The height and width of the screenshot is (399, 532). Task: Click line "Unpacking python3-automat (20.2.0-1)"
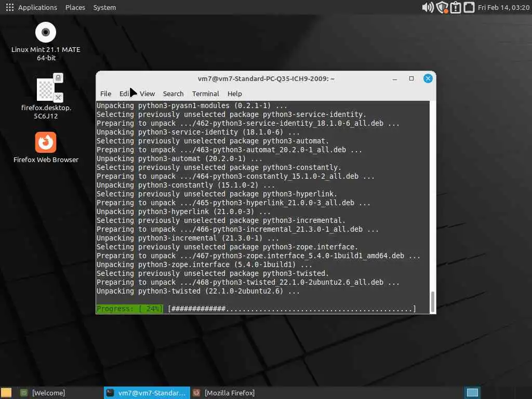179,159
